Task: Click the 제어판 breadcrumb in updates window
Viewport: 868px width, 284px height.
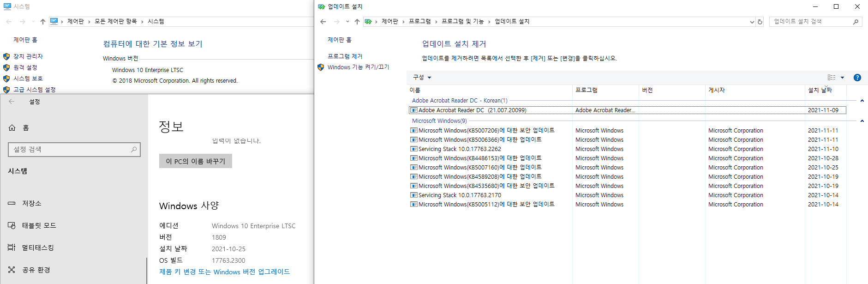Action: coord(390,22)
